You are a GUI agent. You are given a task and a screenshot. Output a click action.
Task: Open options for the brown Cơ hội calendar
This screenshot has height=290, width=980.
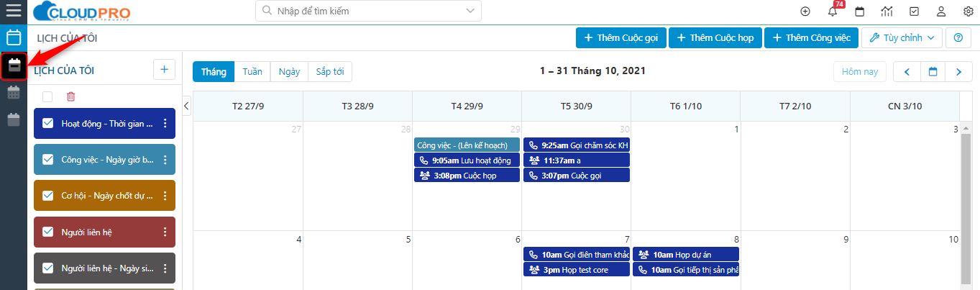[x=165, y=196]
